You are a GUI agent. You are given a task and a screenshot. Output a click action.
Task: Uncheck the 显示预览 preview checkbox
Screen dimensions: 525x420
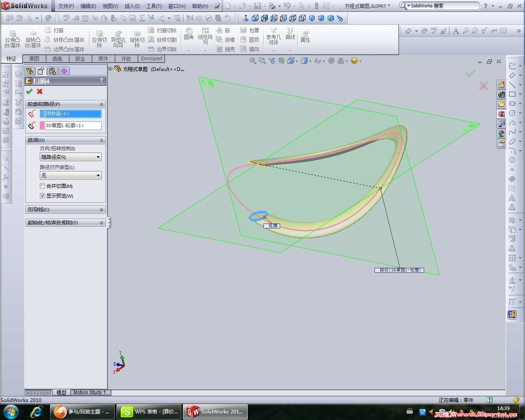[x=42, y=196]
